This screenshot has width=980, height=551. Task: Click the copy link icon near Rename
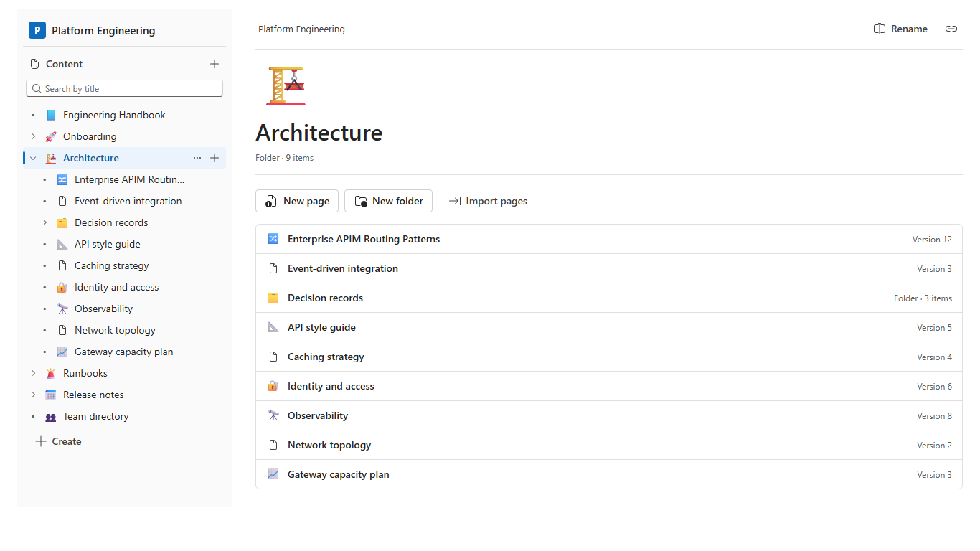(x=951, y=29)
